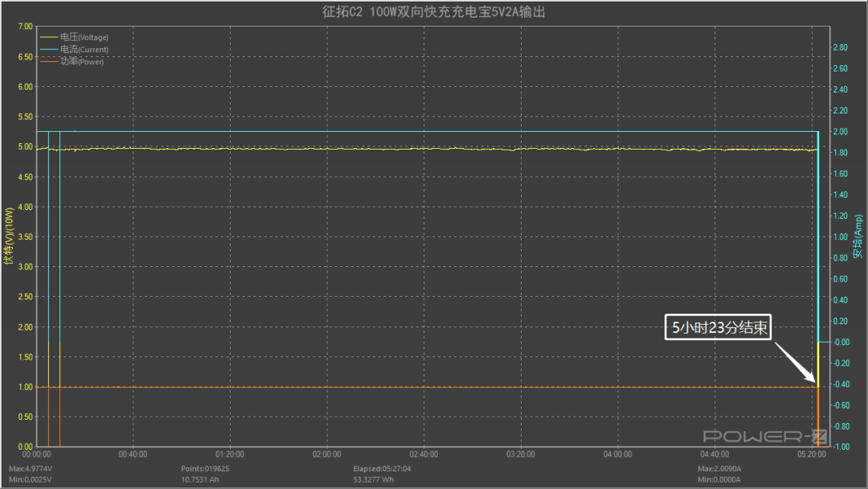Click the 3.50 tick on voltage axis
868x489 pixels.
(26, 237)
